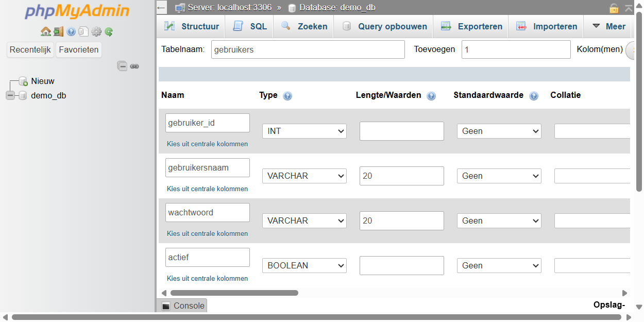This screenshot has width=644, height=322.
Task: Open the Meer menu tab
Action: (x=608, y=26)
